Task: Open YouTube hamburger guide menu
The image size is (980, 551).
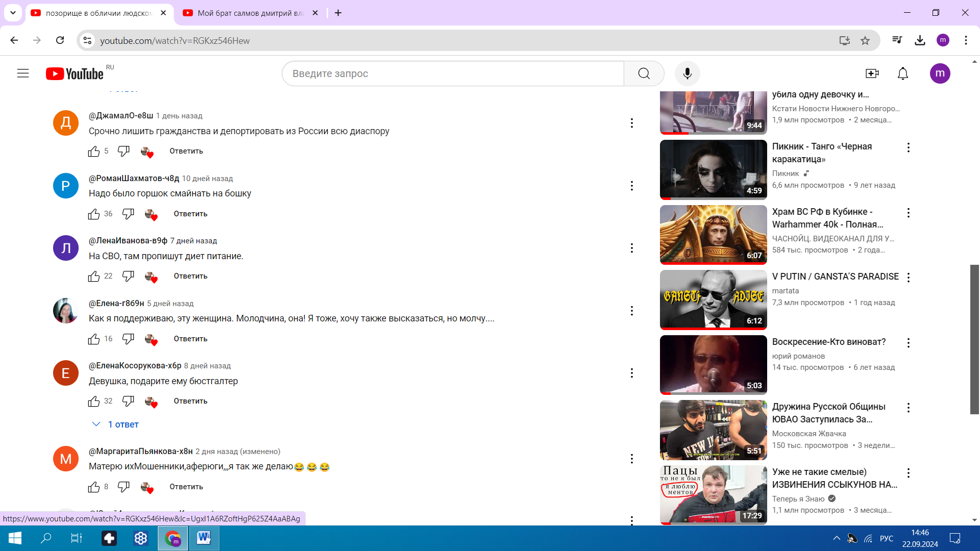Action: [23, 73]
